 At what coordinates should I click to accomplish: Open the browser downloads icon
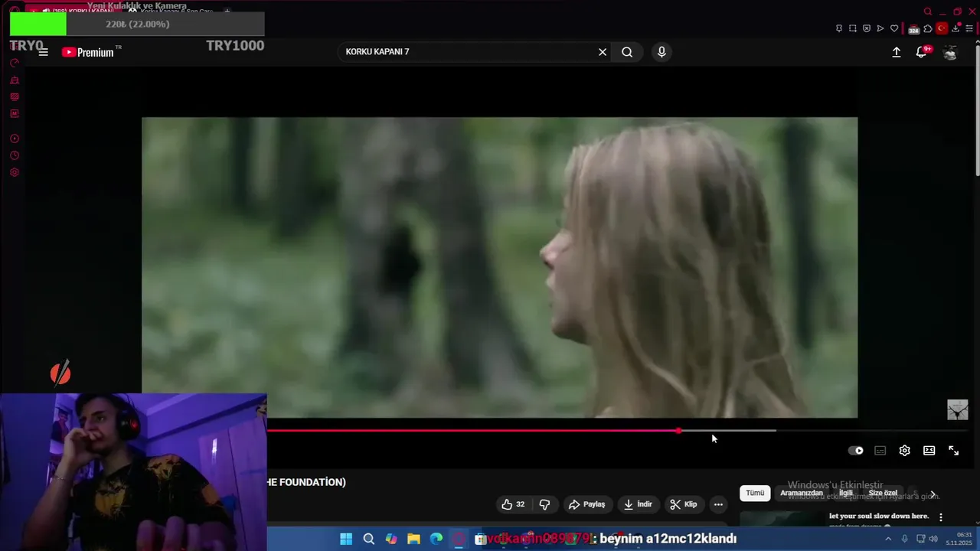pos(956,28)
